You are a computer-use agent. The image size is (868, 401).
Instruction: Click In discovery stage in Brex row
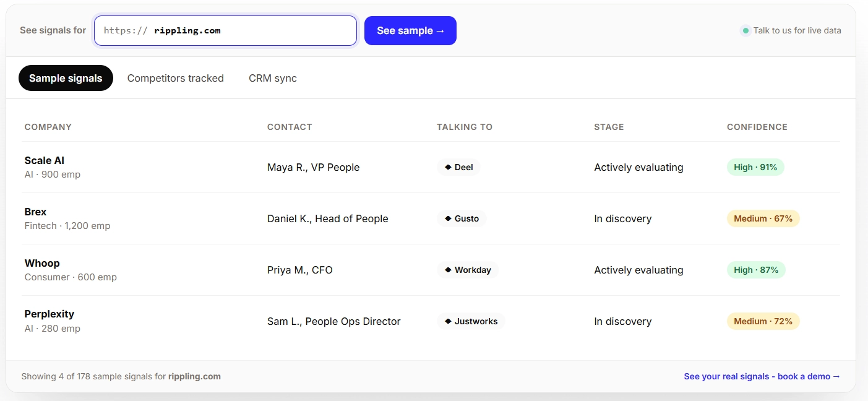623,218
